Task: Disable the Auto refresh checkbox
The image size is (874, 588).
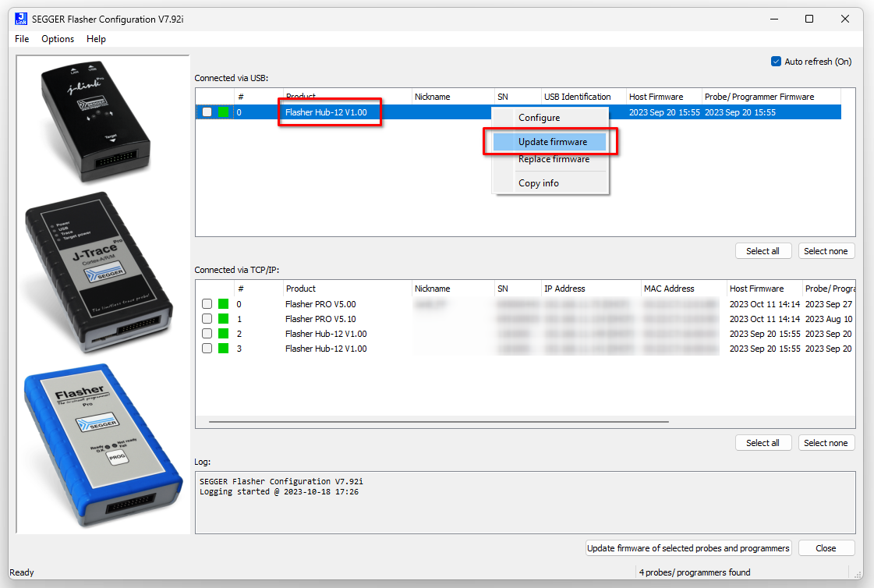Action: tap(776, 62)
